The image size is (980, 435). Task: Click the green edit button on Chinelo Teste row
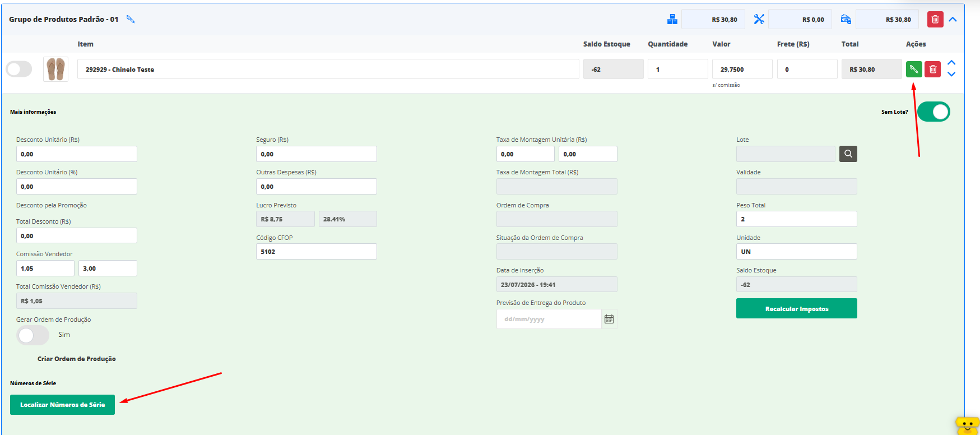914,70
